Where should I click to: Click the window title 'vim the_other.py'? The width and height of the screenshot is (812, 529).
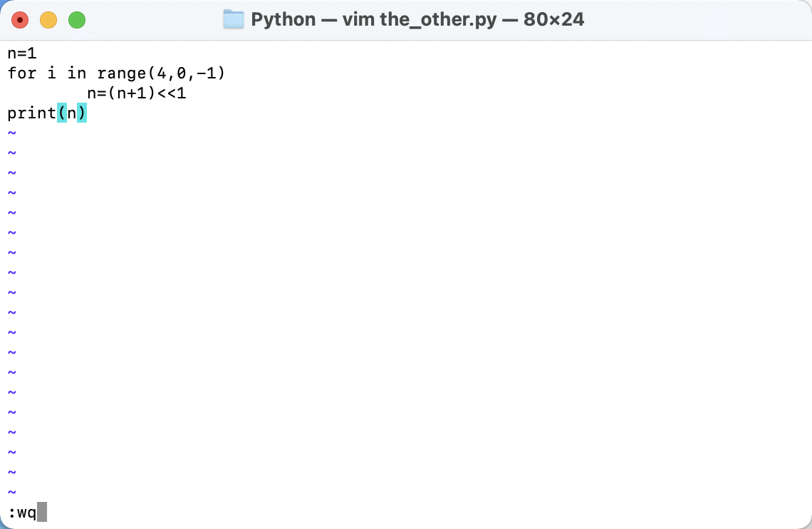416,19
